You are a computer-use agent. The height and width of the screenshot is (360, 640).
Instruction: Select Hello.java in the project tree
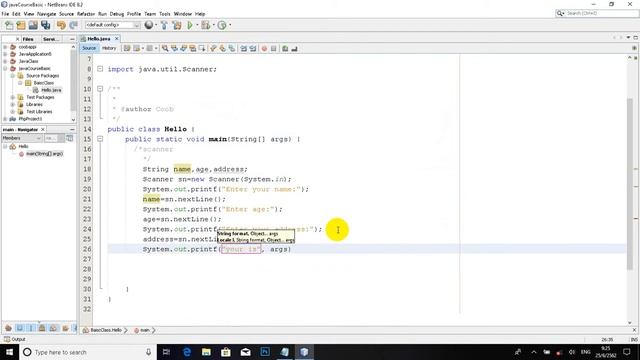[x=51, y=90]
